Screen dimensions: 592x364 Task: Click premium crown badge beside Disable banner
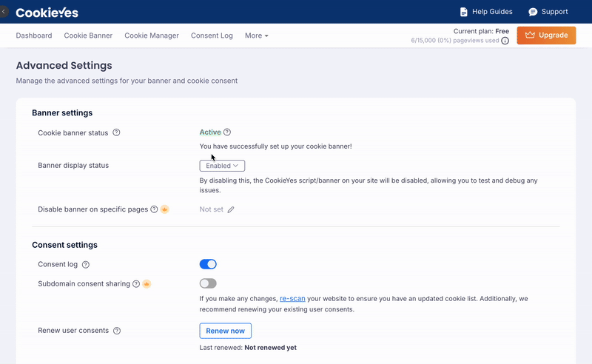(164, 209)
